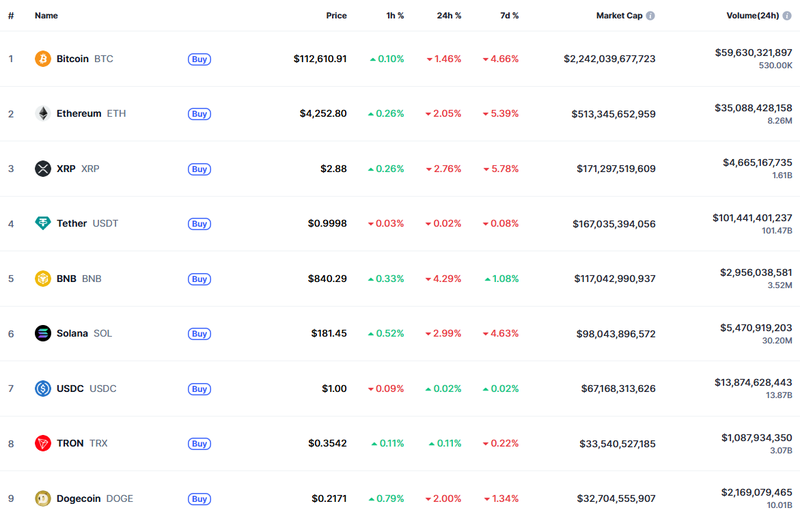Viewport: 800px width, 521px height.
Task: Click the XRP black logo icon
Action: click(x=43, y=169)
